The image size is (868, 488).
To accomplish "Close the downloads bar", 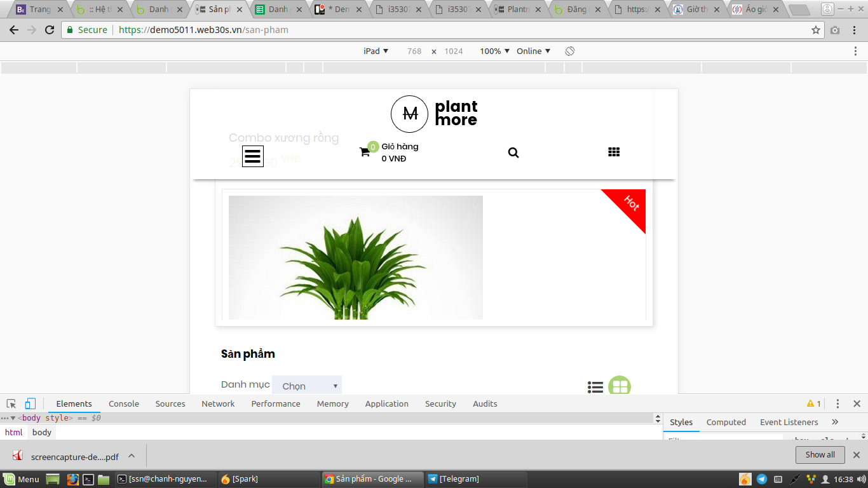I will tap(857, 455).
